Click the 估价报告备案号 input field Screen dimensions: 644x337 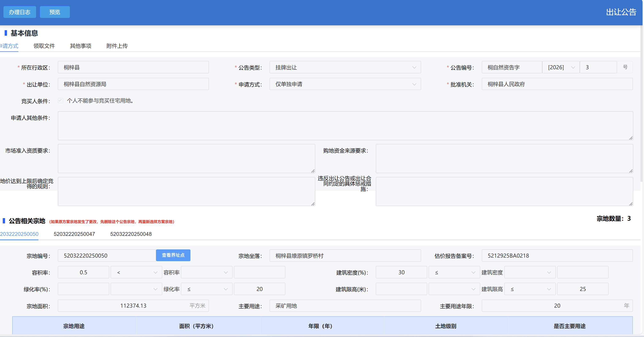(x=557, y=255)
